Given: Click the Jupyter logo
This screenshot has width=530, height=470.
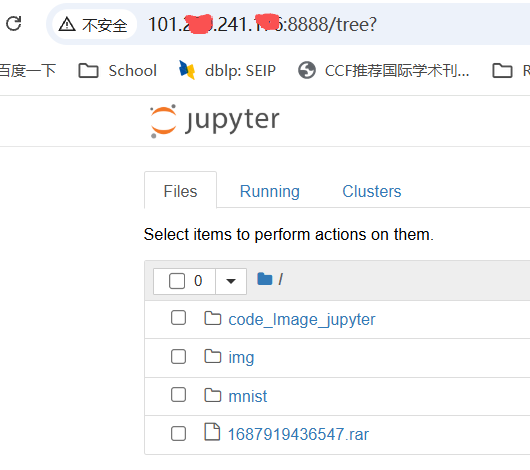Looking at the screenshot, I should 215,121.
